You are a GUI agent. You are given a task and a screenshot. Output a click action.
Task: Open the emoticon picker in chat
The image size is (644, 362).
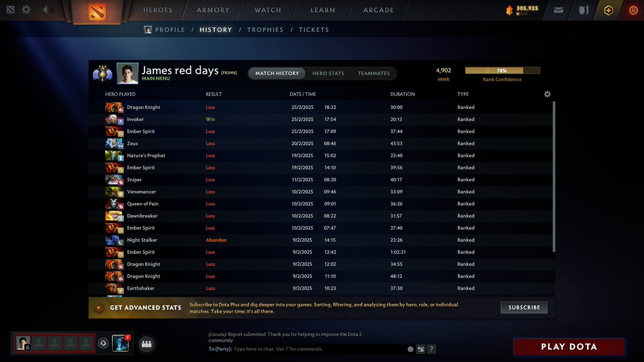[x=411, y=349]
